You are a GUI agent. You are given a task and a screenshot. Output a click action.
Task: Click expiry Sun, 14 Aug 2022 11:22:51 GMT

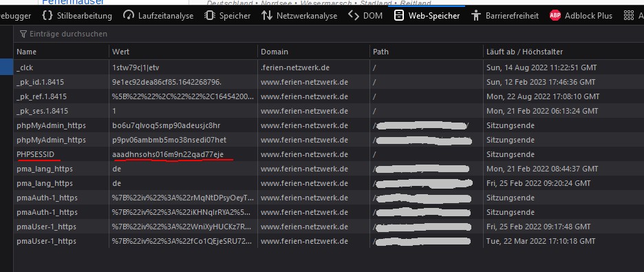(541, 67)
